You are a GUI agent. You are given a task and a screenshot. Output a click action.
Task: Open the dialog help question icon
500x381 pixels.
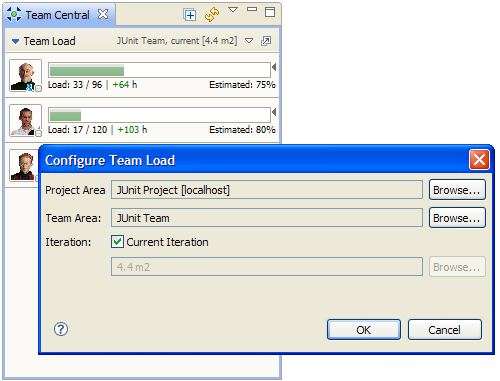(x=61, y=329)
